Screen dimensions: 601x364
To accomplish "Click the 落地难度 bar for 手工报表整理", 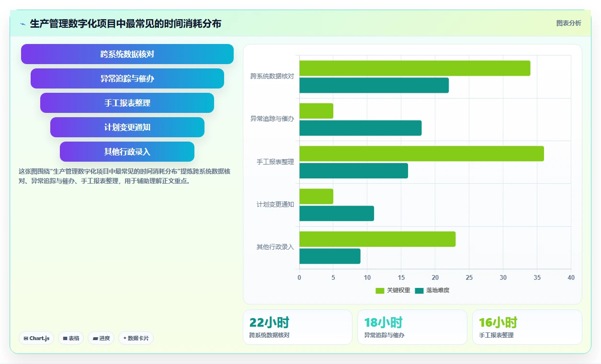I will 354,171.
